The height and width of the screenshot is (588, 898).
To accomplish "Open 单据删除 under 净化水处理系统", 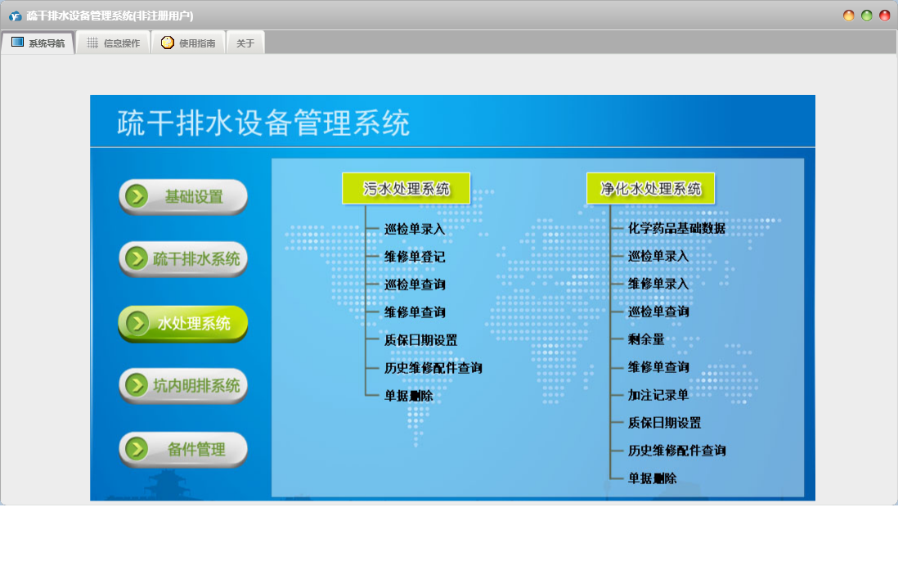I will pyautogui.click(x=653, y=478).
